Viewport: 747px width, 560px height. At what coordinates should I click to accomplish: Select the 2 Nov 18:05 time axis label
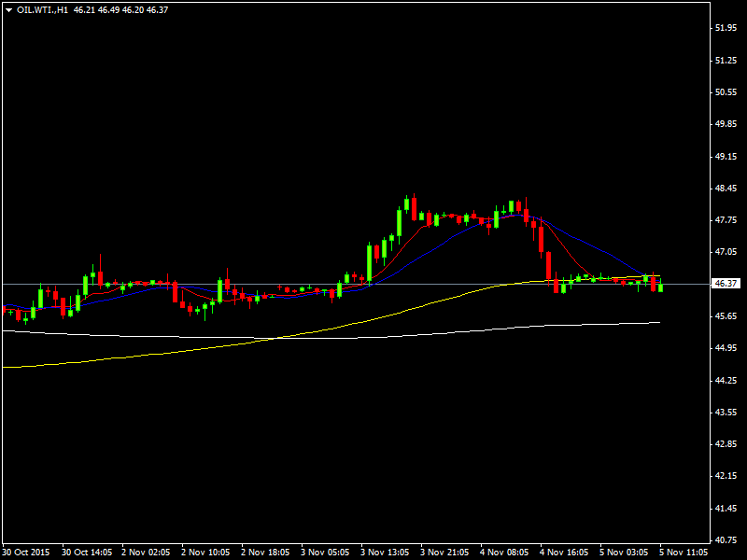265,553
